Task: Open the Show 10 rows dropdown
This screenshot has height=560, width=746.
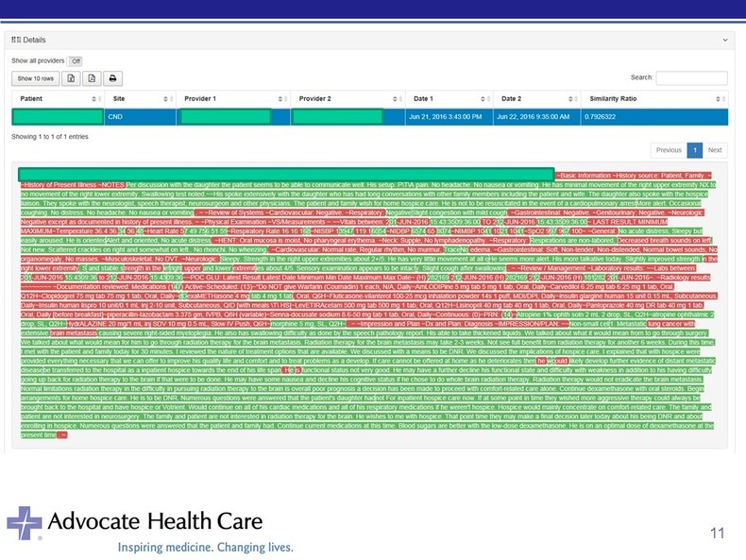Action: (36, 78)
